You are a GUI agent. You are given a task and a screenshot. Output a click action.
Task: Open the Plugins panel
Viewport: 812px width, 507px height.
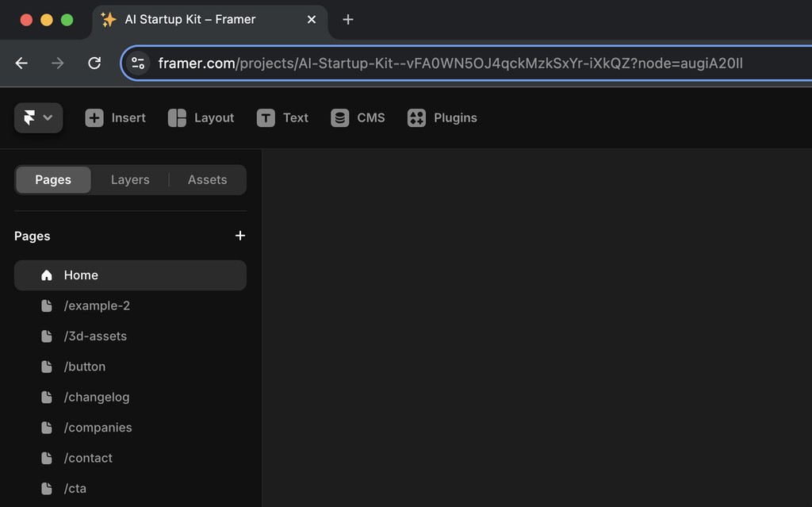[x=442, y=117]
